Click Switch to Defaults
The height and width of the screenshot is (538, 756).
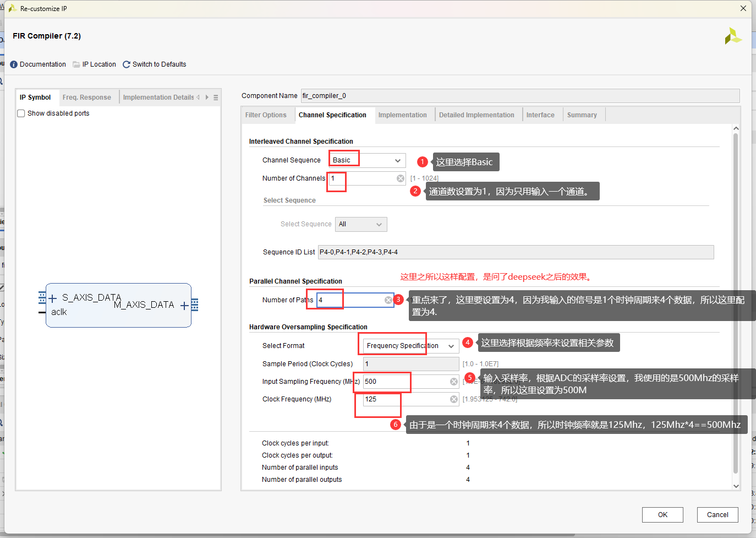tap(160, 64)
